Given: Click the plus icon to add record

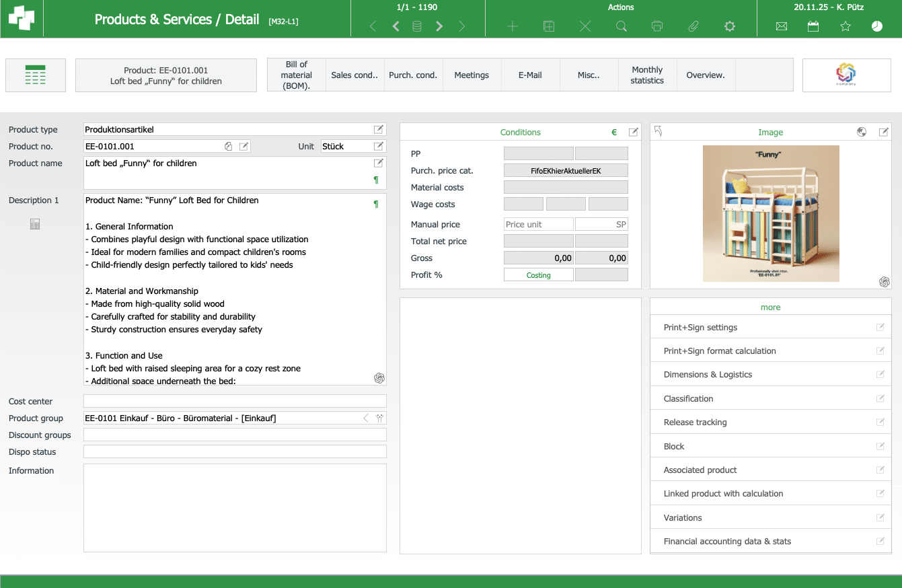Looking at the screenshot, I should 513,26.
